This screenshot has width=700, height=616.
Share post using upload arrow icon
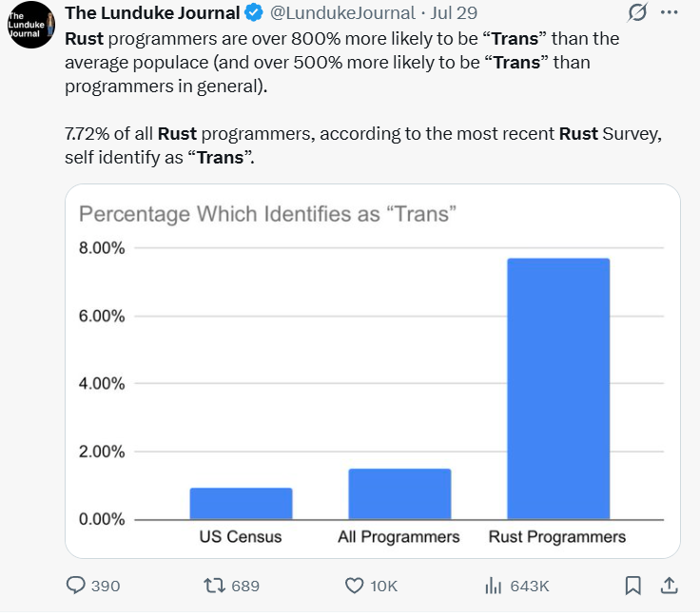669,586
